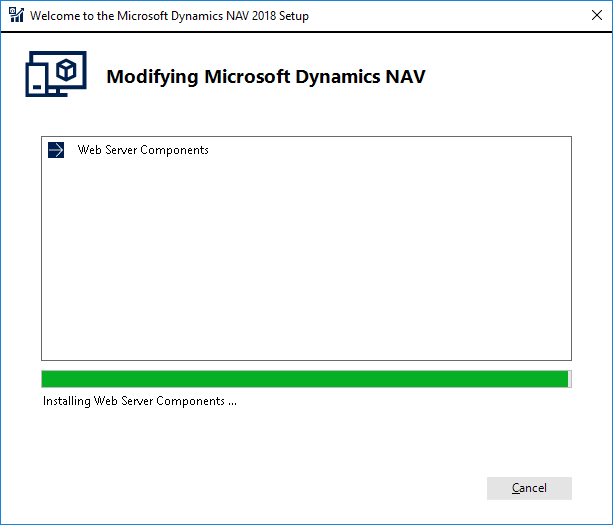Click the Installing Web Server Components status text
Viewport: 613px width, 525px height.
tap(140, 401)
